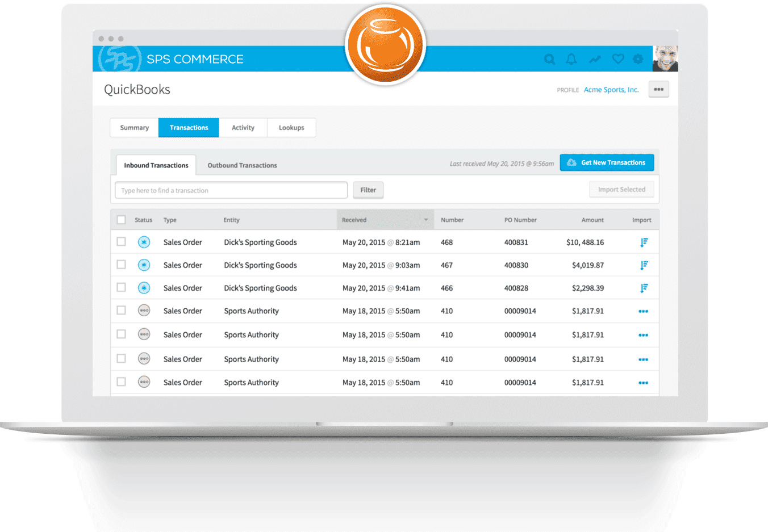Check the box for PO 400831 row

[x=121, y=242]
